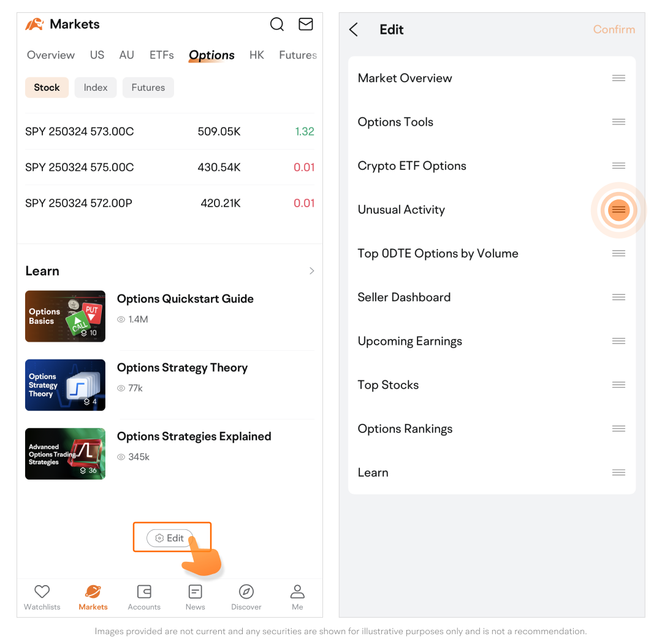Expand the Learn section chevron
The image size is (662, 644).
(311, 271)
